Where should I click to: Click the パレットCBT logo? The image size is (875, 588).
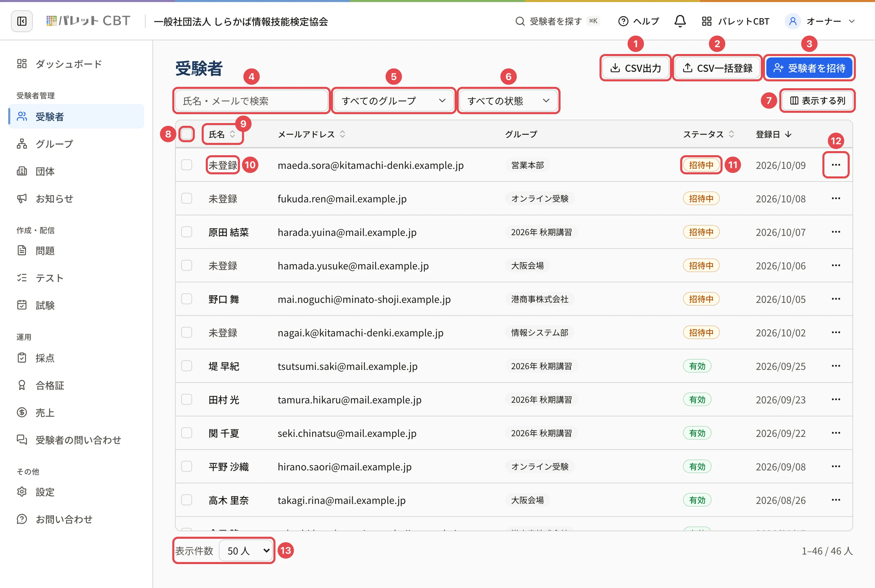[x=88, y=21]
